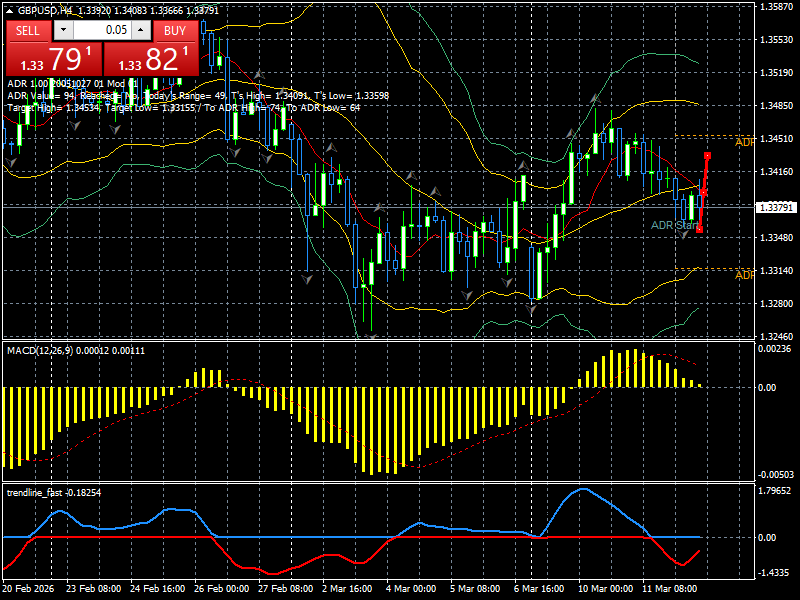Image resolution: width=800 pixels, height=600 pixels.
Task: Click the Target High= 1.34534 info line
Action: click(x=184, y=108)
